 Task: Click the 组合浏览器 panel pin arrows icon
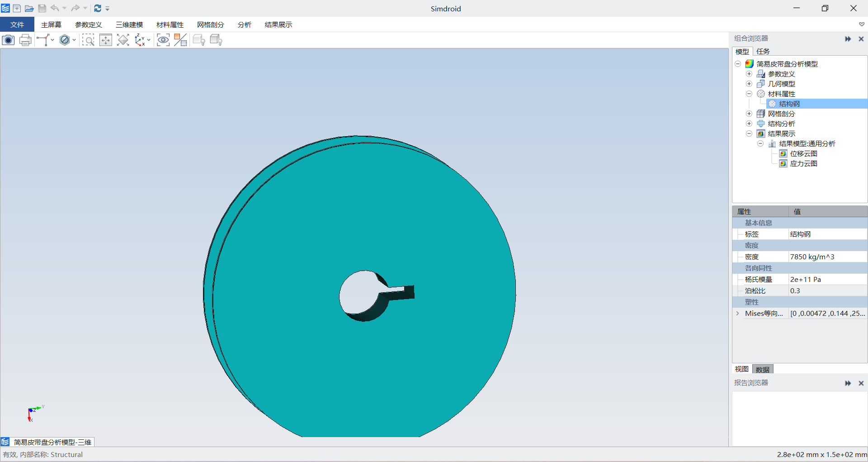tap(848, 39)
